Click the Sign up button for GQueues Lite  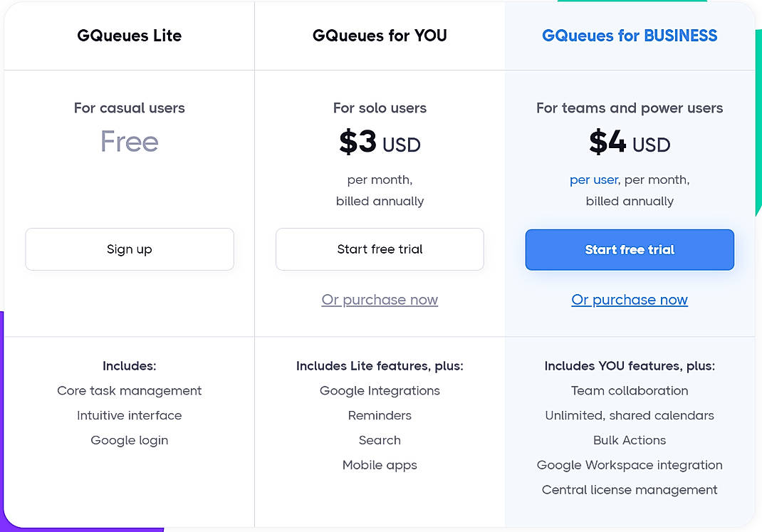[x=129, y=249]
